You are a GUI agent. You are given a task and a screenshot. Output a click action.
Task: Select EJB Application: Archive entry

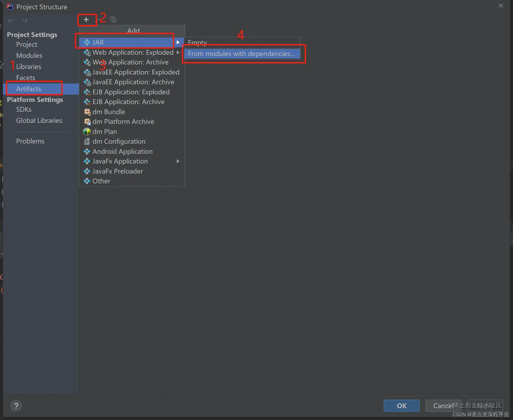132,102
